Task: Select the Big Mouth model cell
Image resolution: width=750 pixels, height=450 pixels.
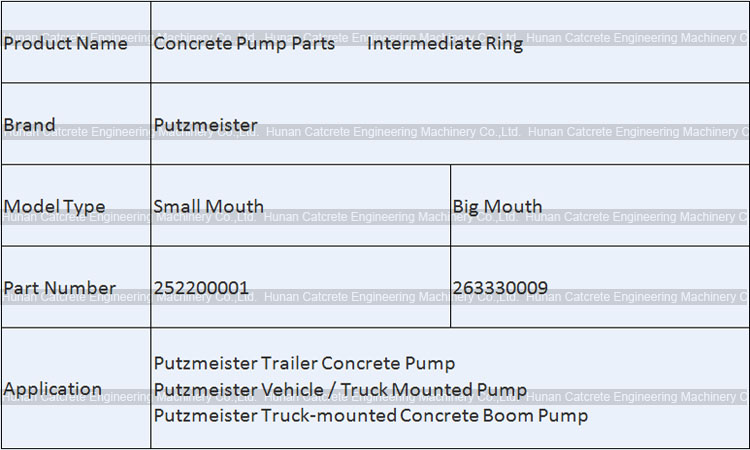Action: coord(497,207)
